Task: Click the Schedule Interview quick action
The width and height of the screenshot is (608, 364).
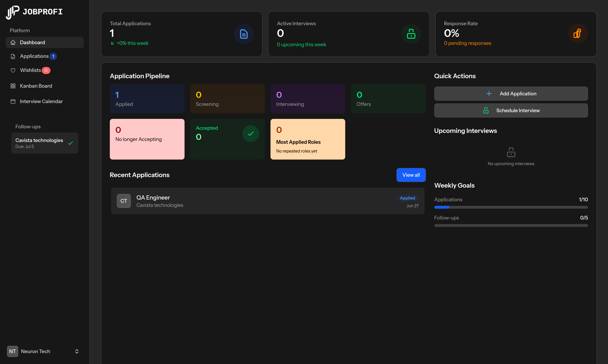Action: coord(511,110)
